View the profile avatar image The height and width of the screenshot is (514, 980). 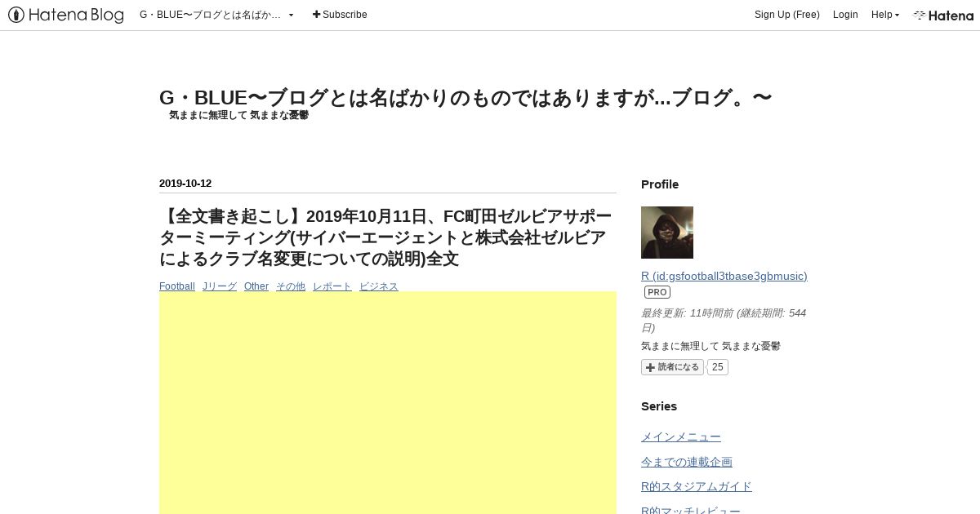point(667,233)
